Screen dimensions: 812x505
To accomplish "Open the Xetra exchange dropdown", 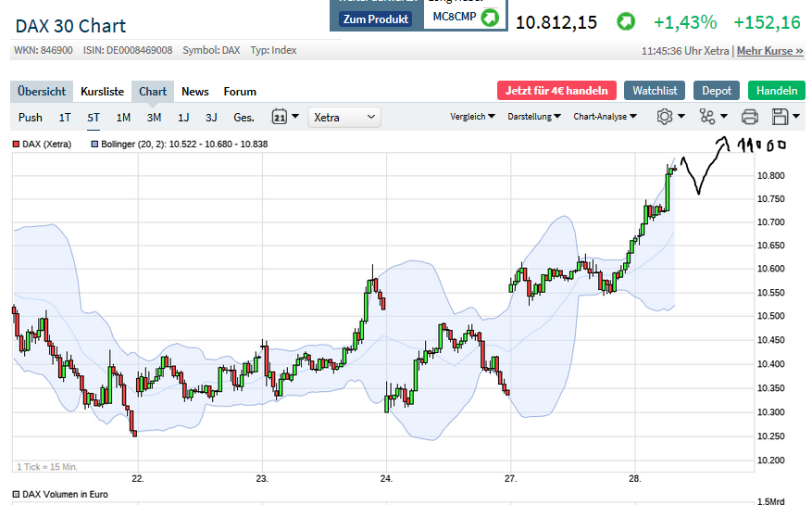I will coord(345,117).
